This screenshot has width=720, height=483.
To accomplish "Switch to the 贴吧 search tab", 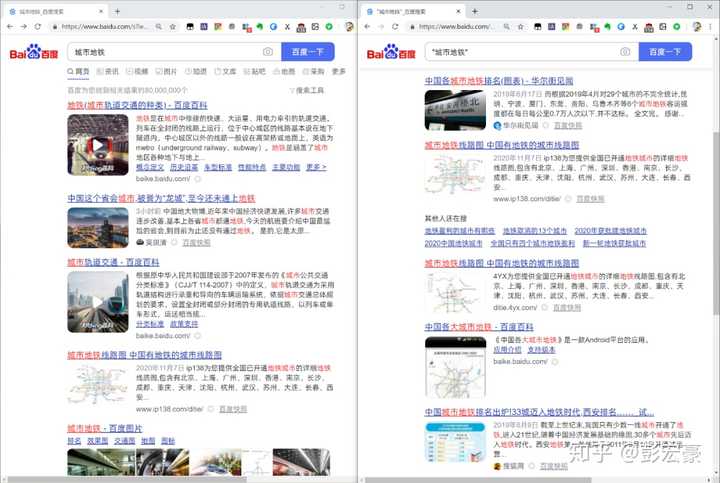I will tap(254, 72).
